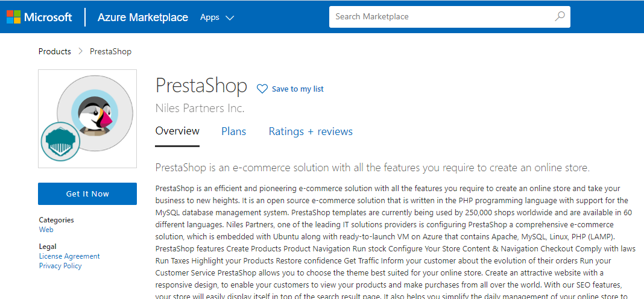The width and height of the screenshot is (644, 299).
Task: Click the large PrestaShop title heading
Action: (201, 86)
